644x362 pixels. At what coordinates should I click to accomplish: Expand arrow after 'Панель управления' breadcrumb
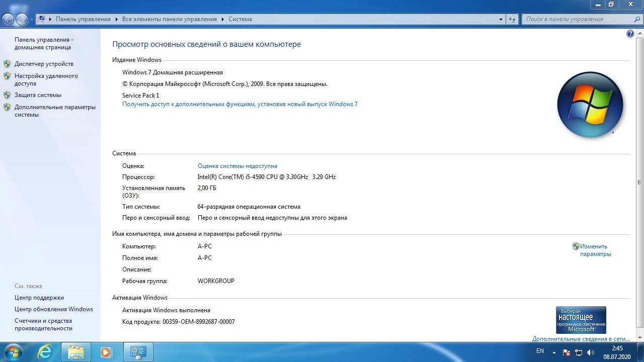[116, 19]
